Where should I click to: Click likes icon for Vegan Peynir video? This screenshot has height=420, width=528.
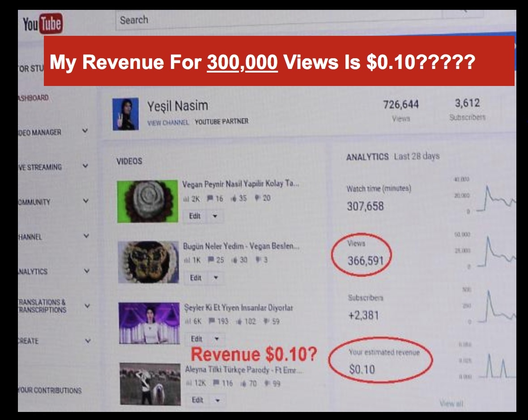click(234, 198)
